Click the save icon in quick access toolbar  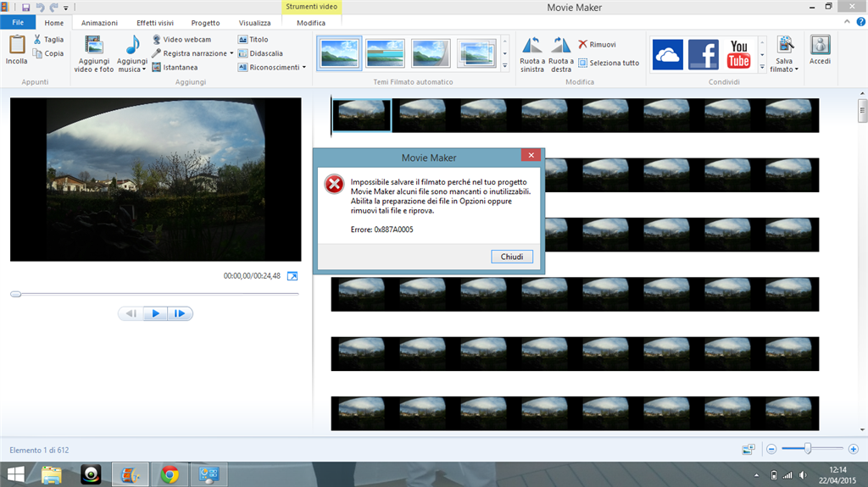pos(25,8)
